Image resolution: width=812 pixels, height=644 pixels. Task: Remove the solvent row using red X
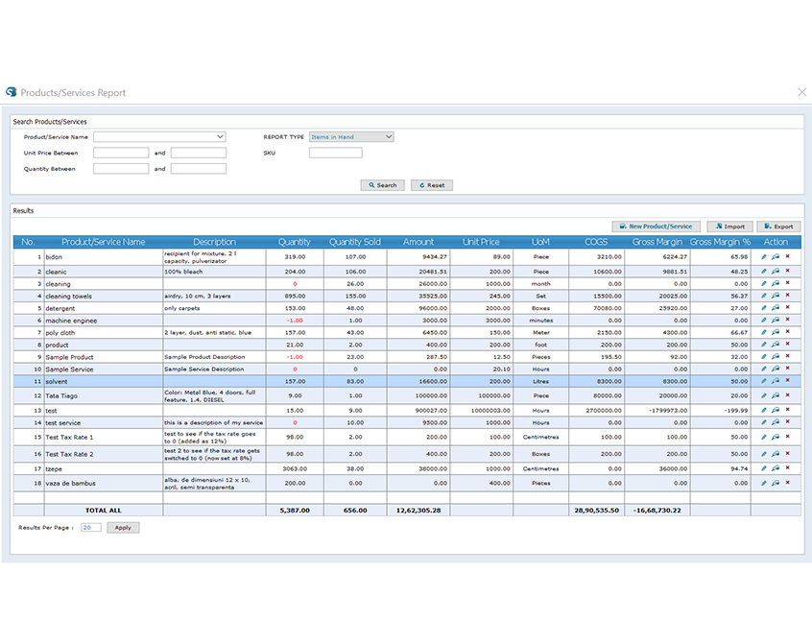click(787, 381)
